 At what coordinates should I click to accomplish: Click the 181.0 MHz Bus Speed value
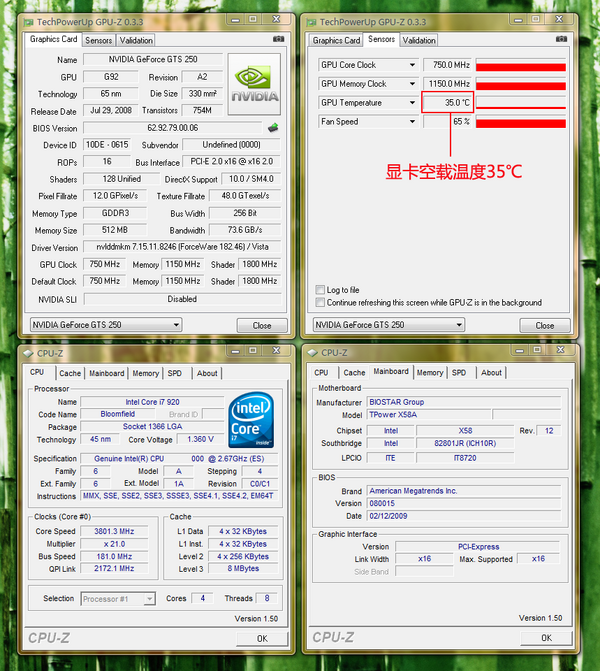point(114,556)
